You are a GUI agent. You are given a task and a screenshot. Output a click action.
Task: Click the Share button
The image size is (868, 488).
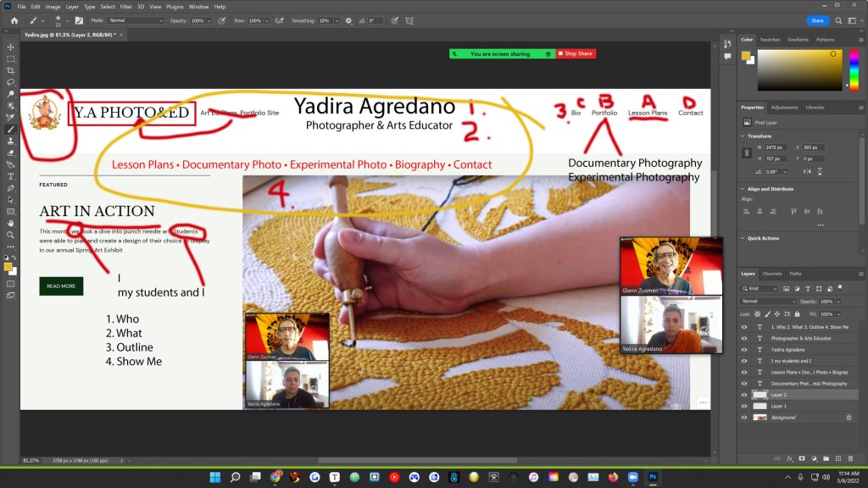(816, 20)
